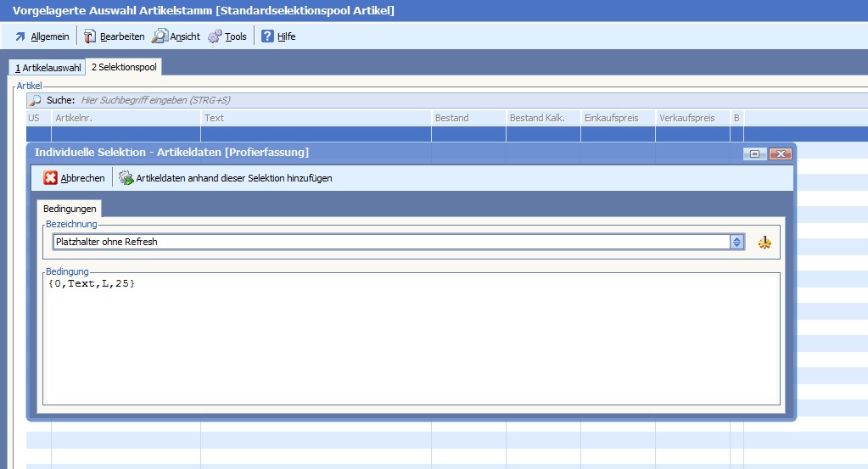Viewport: 868px width, 469px height.
Task: Switch to the 1 Artikelauswahl tab
Action: pos(48,68)
